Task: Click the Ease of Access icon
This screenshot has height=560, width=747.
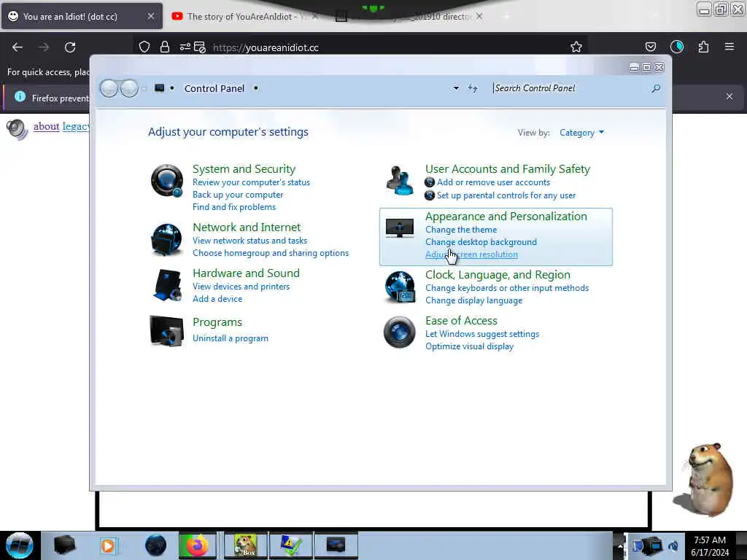Action: point(399,332)
